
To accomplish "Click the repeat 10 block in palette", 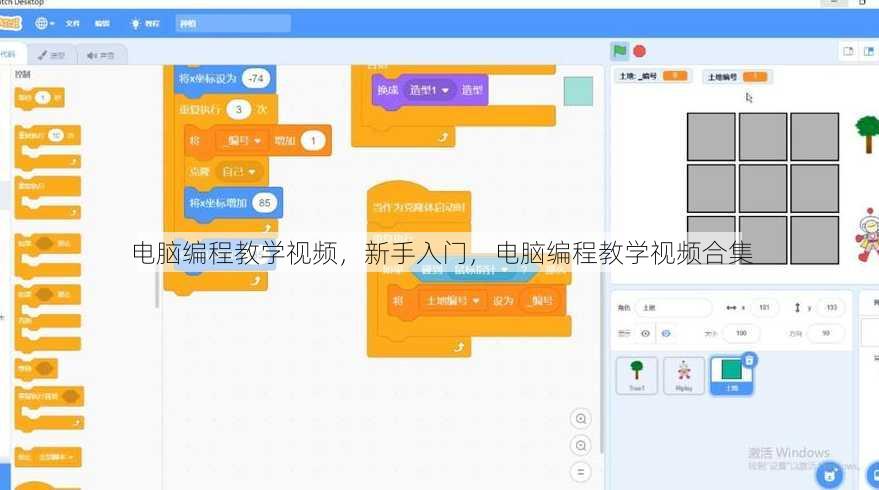I will click(48, 147).
